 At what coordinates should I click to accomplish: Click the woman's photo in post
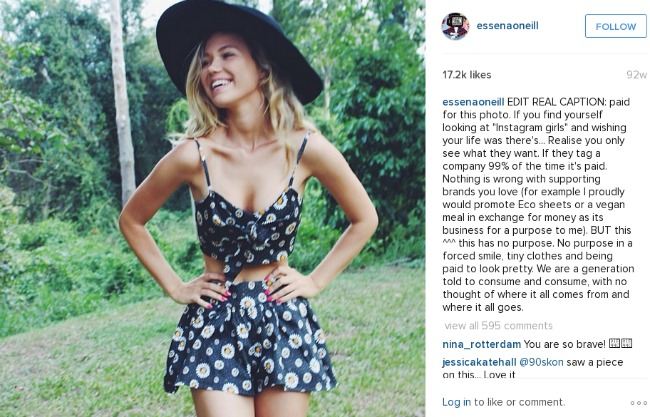click(x=212, y=208)
